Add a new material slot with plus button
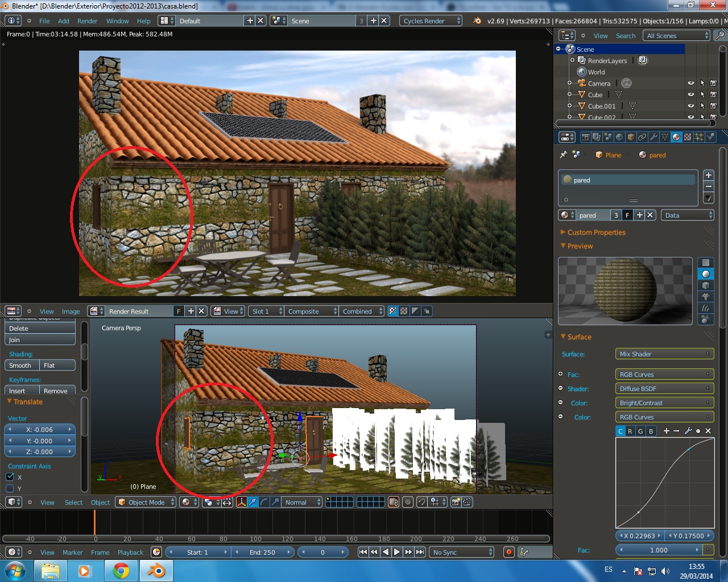Screen dimensions: 728x582 (709, 176)
